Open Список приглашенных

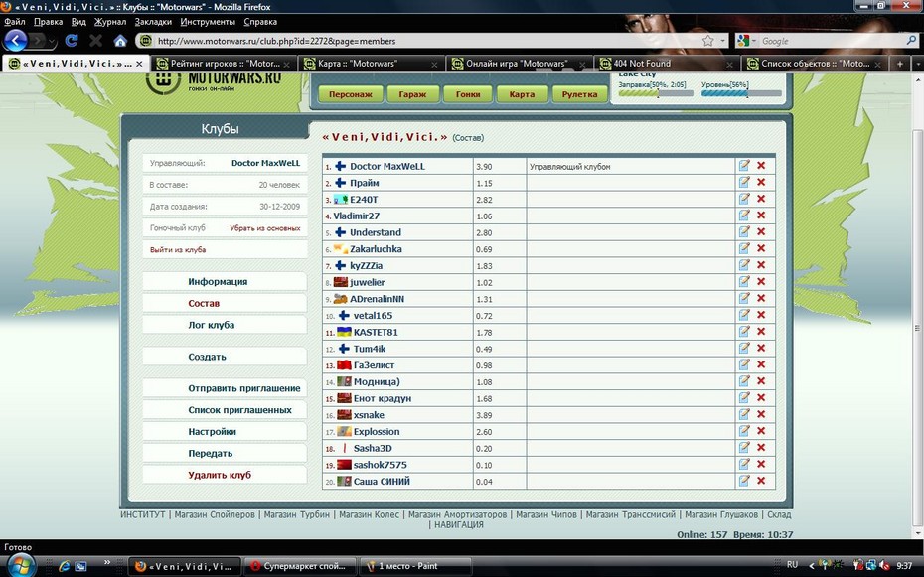[239, 410]
